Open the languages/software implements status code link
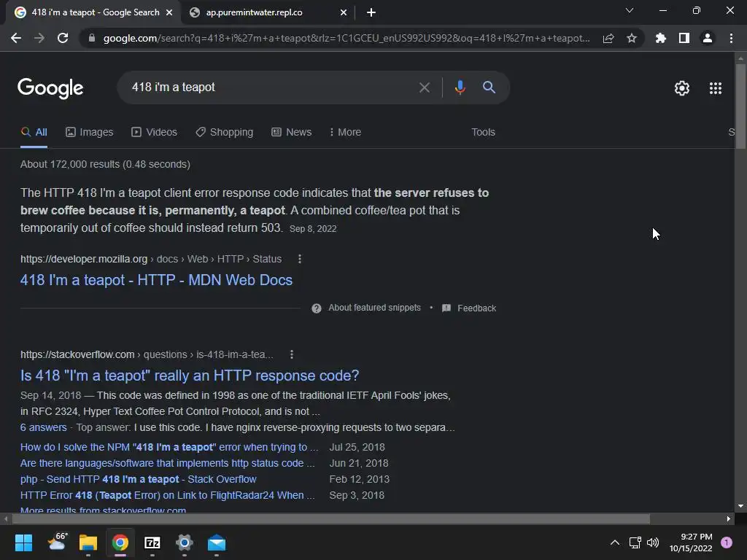Screen dimensions: 747x560 coord(167,463)
